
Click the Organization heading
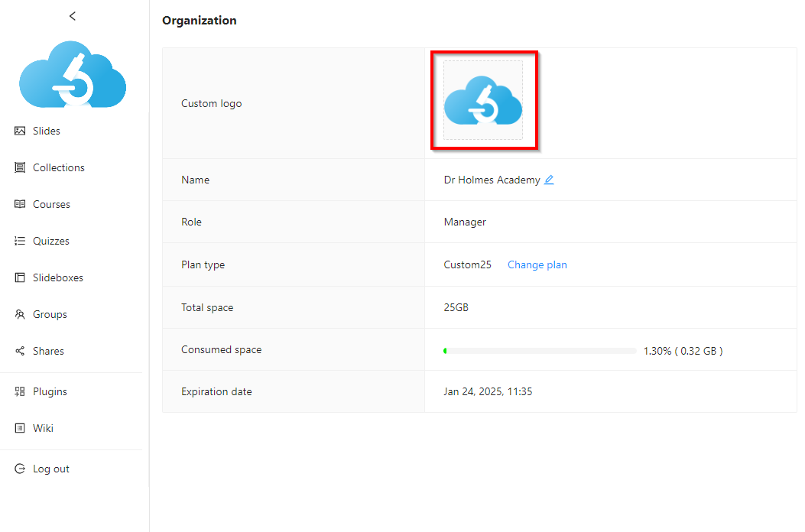pyautogui.click(x=199, y=21)
